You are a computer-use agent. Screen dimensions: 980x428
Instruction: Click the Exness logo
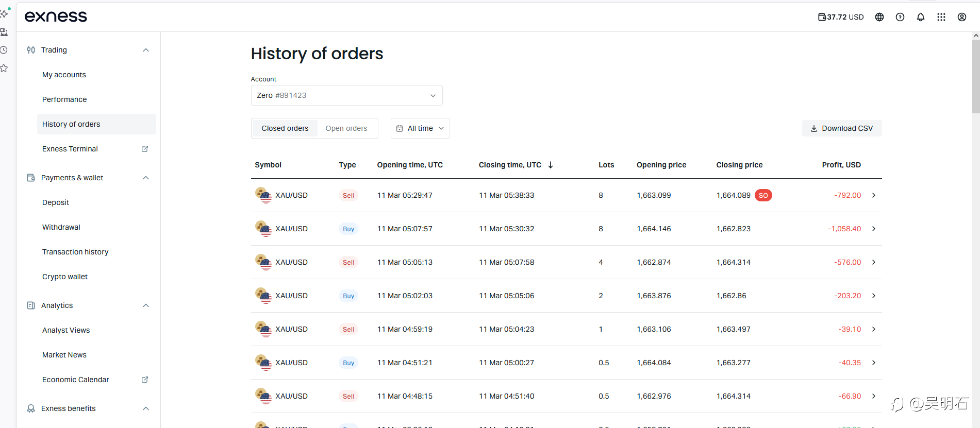[56, 16]
